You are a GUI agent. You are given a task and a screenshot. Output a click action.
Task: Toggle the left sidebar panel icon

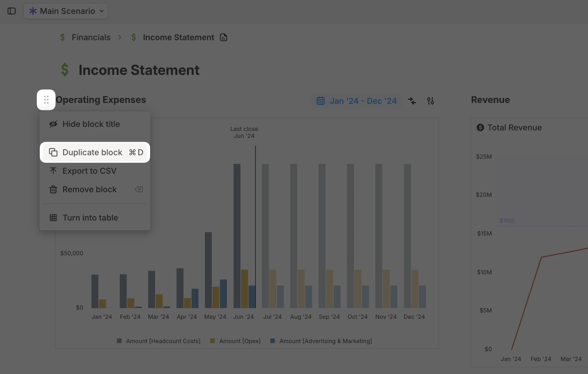(x=12, y=11)
